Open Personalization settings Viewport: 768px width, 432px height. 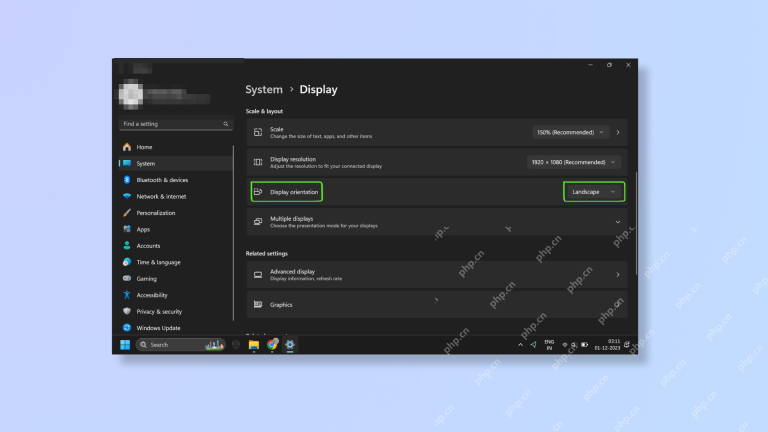click(175, 213)
